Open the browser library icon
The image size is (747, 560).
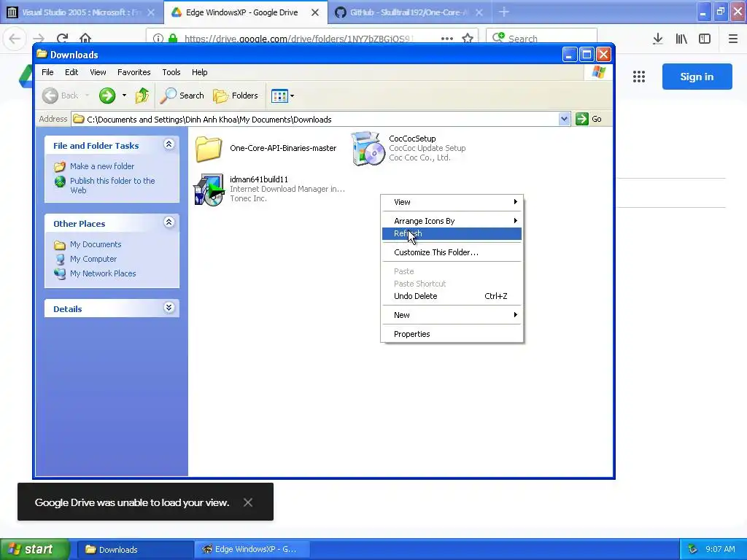(681, 39)
